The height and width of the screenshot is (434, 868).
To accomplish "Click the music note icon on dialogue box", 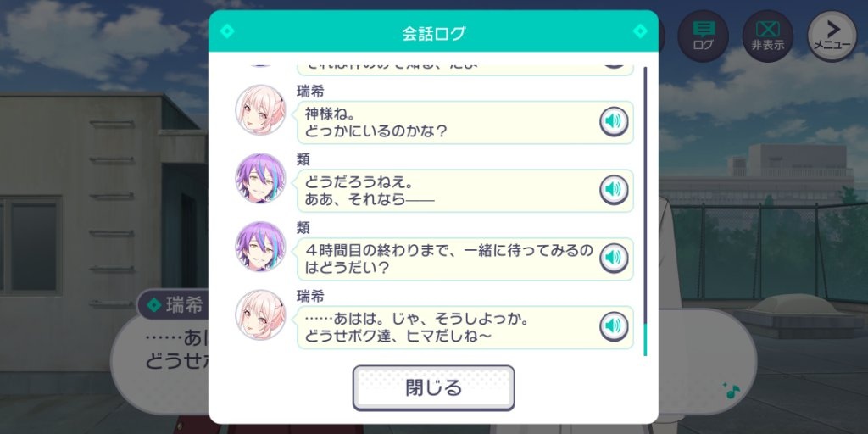I will coord(732,390).
